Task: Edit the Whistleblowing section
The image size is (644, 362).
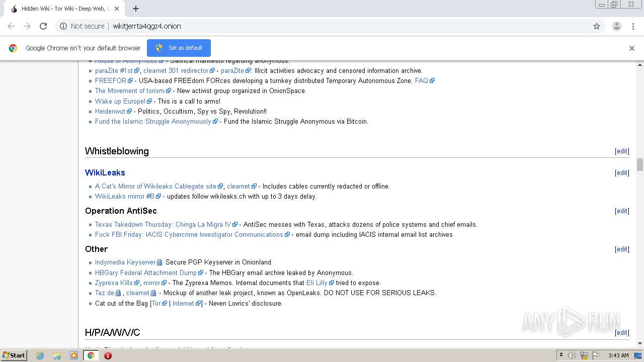Action: [x=622, y=151]
